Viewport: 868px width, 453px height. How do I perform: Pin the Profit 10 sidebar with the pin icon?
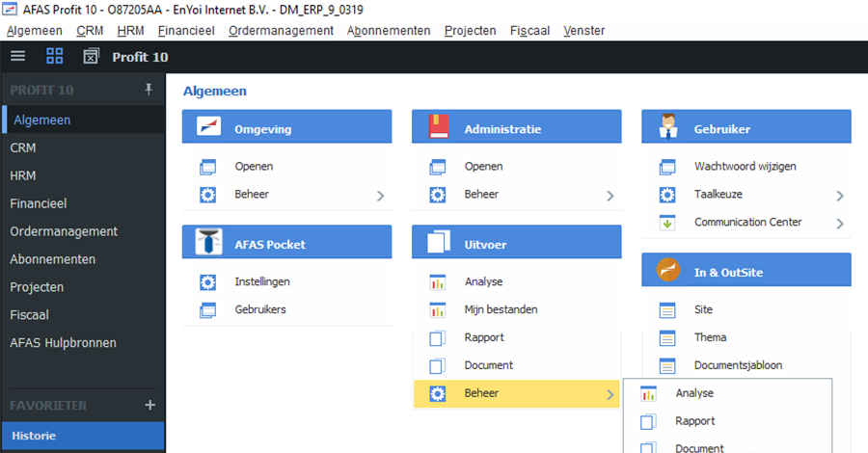pos(149,90)
